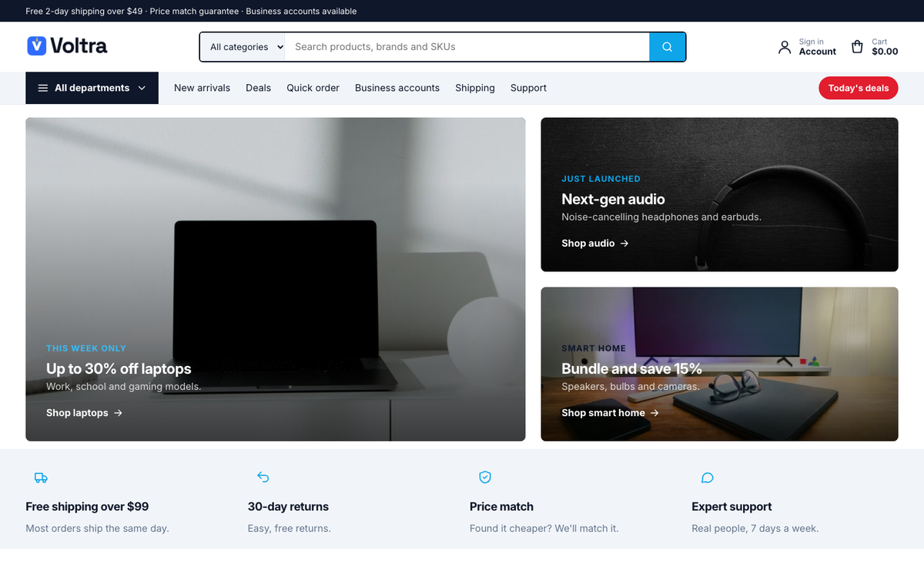Viewport: 924px width, 578px height.
Task: Click the Up to 30% off laptops heading
Action: (x=119, y=368)
